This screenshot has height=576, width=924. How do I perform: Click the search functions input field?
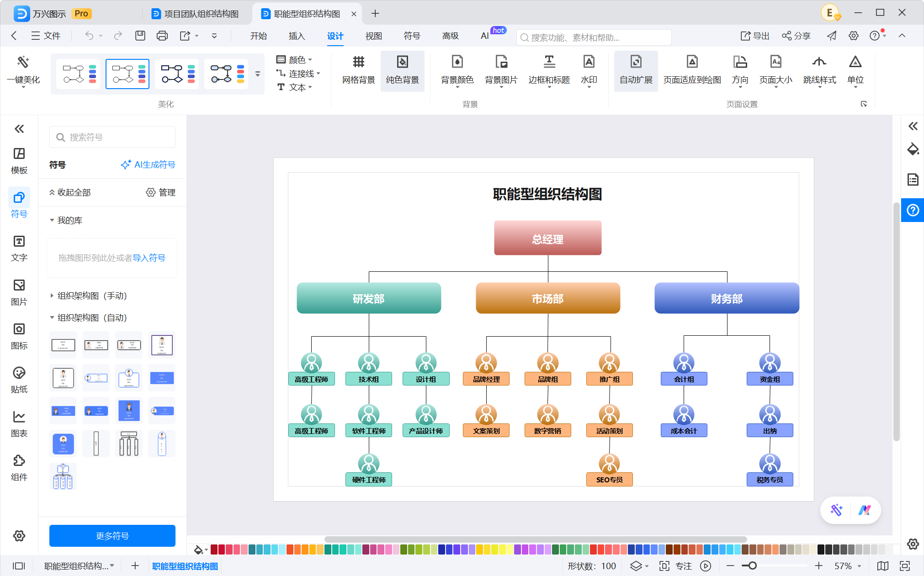pyautogui.click(x=594, y=37)
